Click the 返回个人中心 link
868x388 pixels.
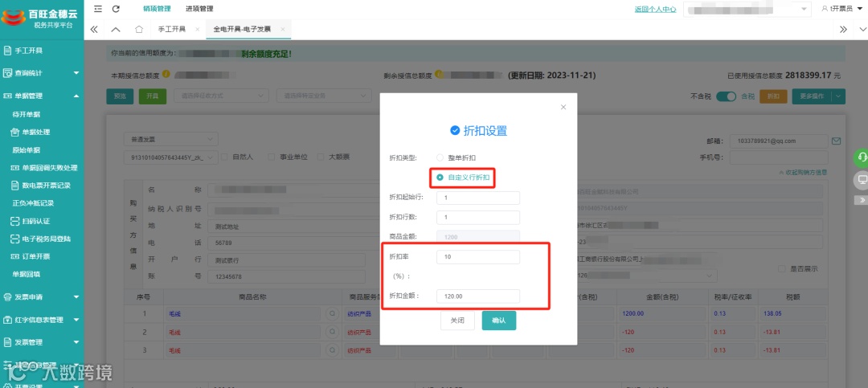(x=656, y=10)
